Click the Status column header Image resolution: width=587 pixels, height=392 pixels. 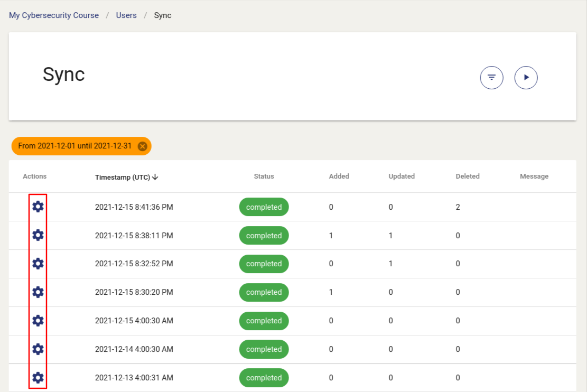tap(264, 176)
